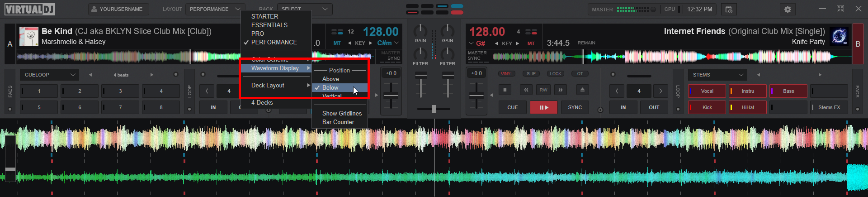
Task: Open the settings gear icon
Action: [788, 10]
